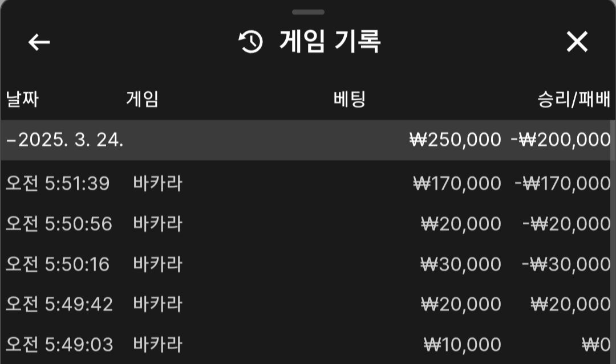Close the game history panel
Viewport: 616px width, 364px height.
coord(577,42)
